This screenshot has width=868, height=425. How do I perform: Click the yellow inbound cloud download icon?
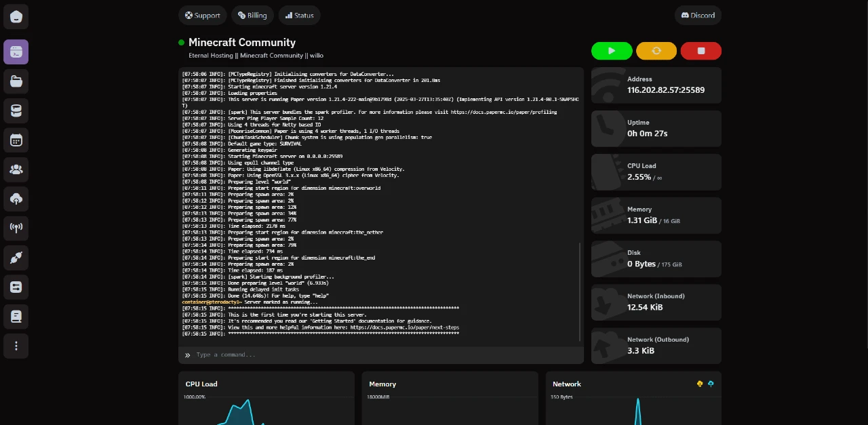tap(700, 384)
